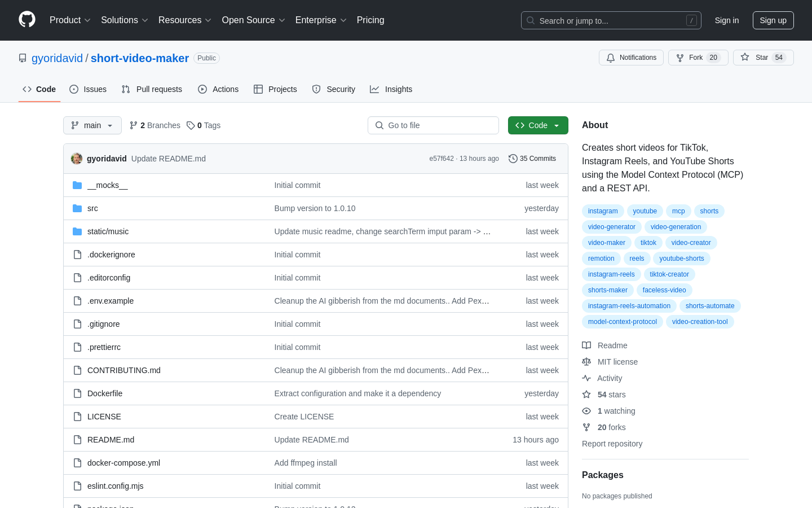
Task: View the 1 watching link
Action: click(609, 411)
